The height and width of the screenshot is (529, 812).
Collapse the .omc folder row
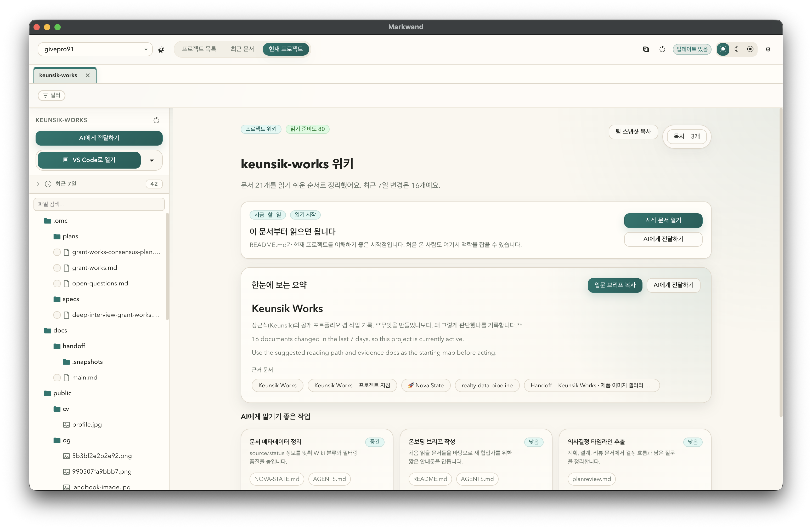coord(99,221)
